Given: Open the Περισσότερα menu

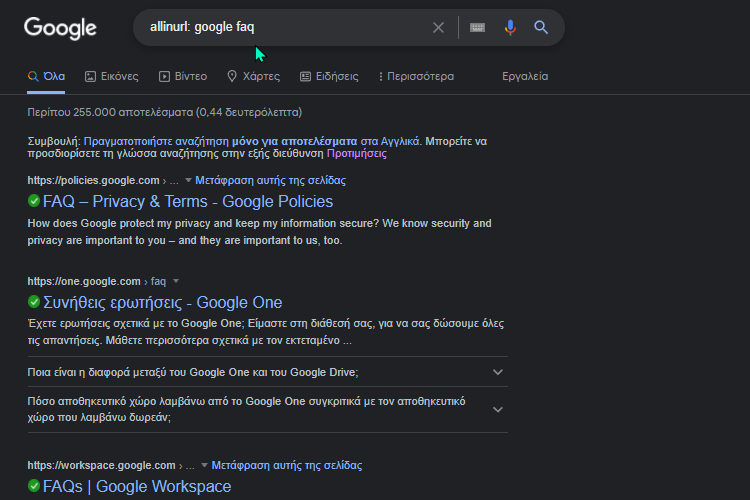Looking at the screenshot, I should pos(416,77).
